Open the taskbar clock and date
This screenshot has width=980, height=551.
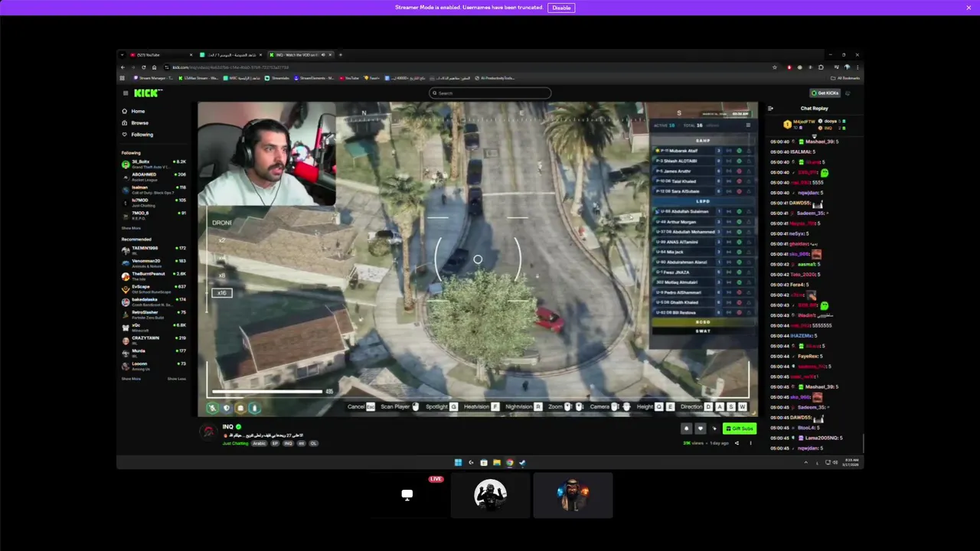851,462
